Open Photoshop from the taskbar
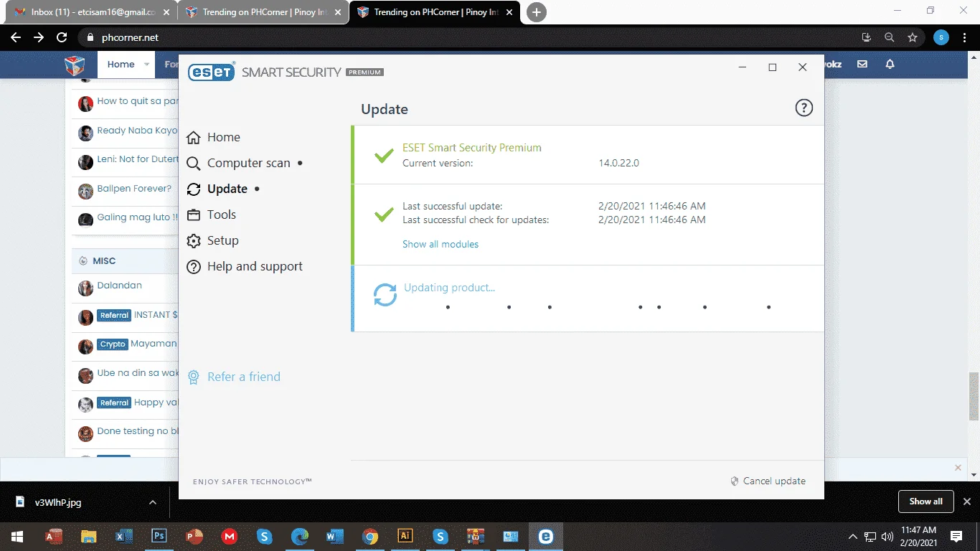980x551 pixels. click(159, 536)
